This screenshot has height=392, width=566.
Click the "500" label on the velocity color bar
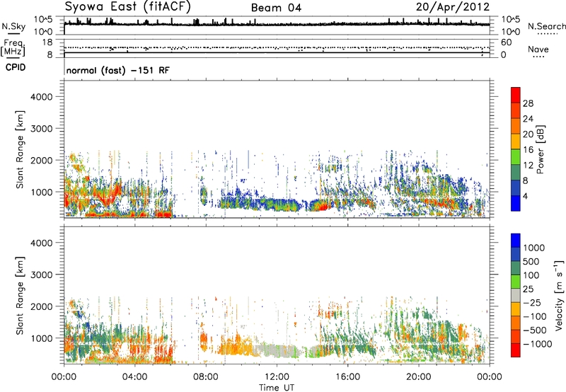coord(532,261)
